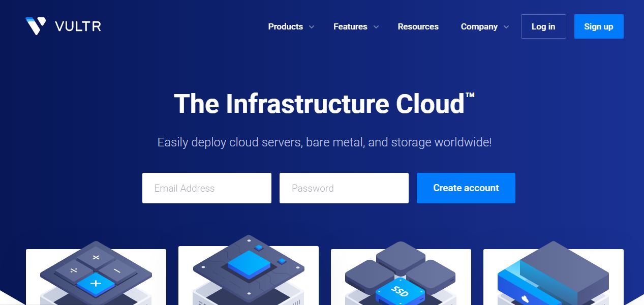Go to the Resources page
Image resolution: width=644 pixels, height=305 pixels.
click(x=418, y=26)
